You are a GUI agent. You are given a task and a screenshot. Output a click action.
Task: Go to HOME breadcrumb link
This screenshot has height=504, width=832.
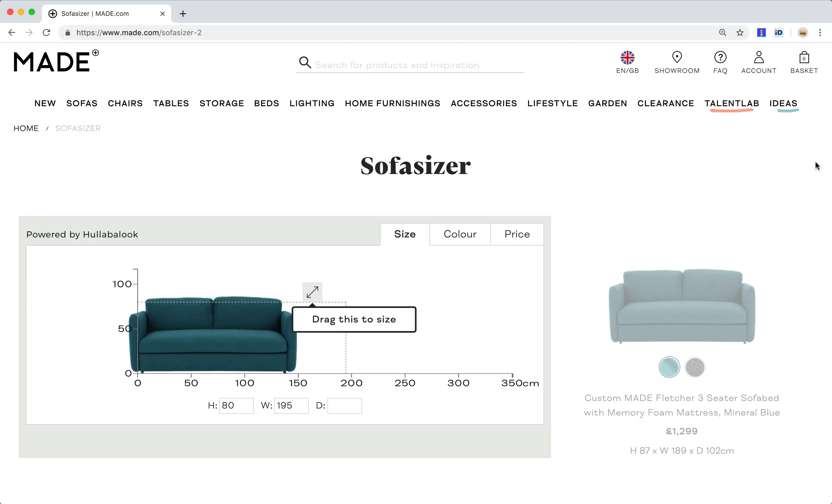(26, 128)
